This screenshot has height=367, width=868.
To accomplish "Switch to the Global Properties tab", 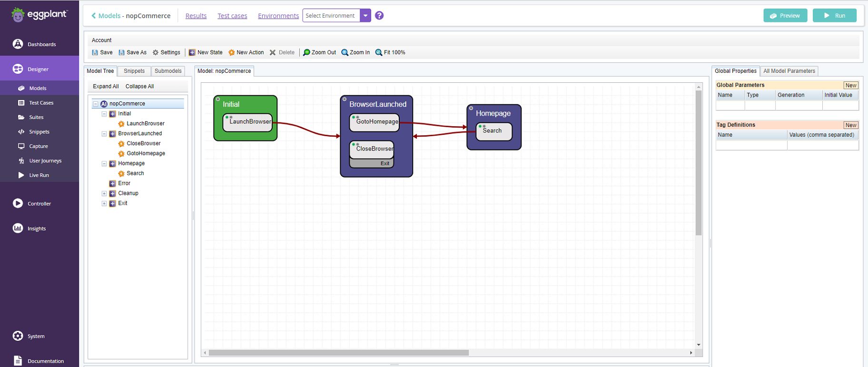I will pyautogui.click(x=736, y=71).
